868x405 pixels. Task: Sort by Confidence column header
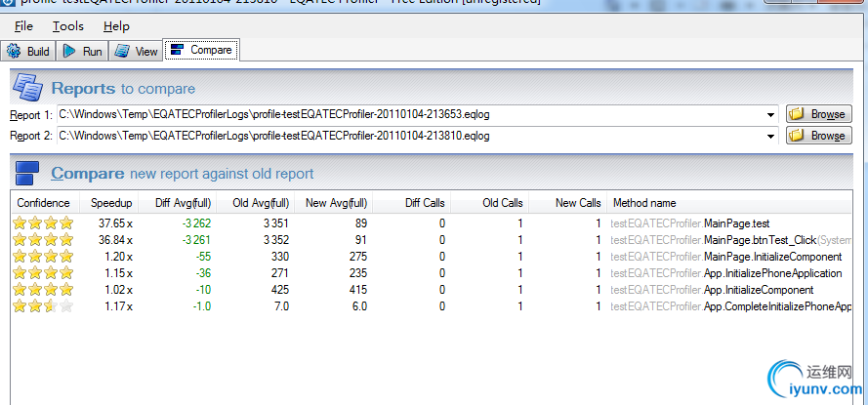(x=45, y=203)
